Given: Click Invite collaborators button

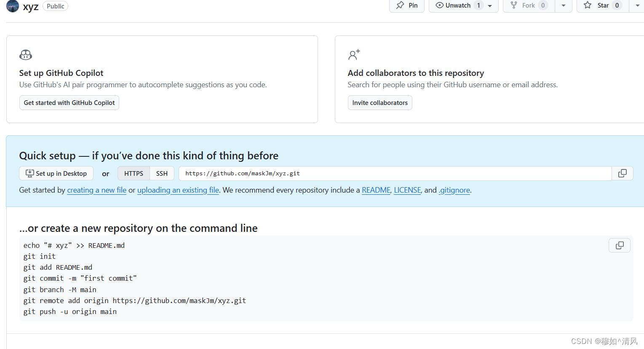Looking at the screenshot, I should point(380,102).
